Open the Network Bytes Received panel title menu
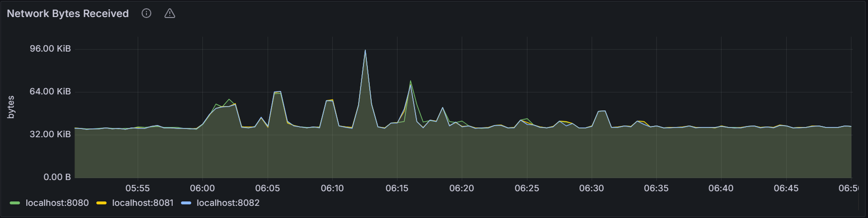Screen dimensions: 868x218 pyautogui.click(x=68, y=14)
